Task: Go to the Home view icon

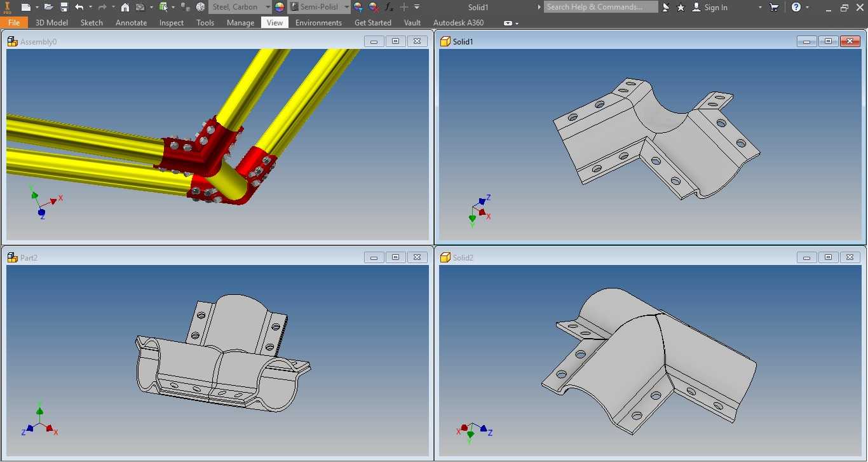Action: (125, 7)
